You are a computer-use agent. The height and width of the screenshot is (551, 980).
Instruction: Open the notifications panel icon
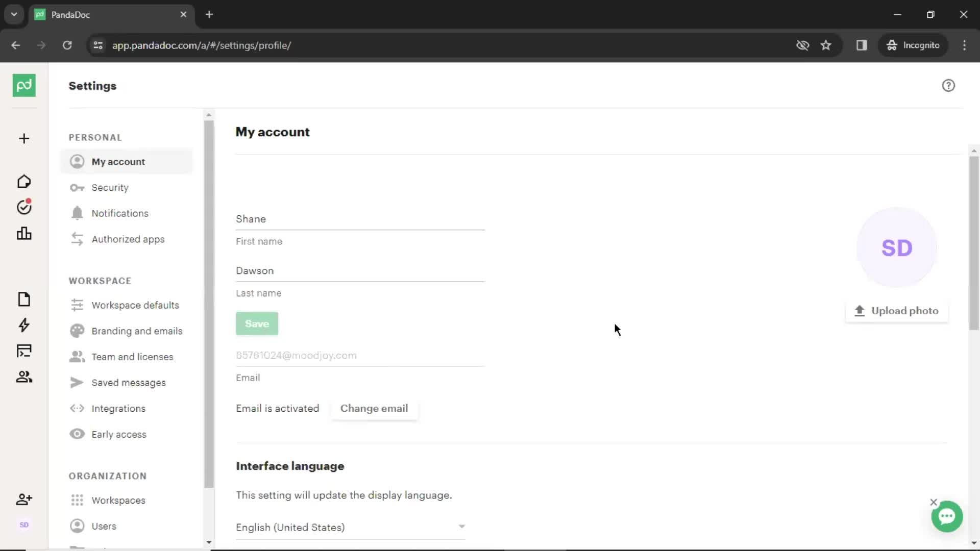point(76,213)
